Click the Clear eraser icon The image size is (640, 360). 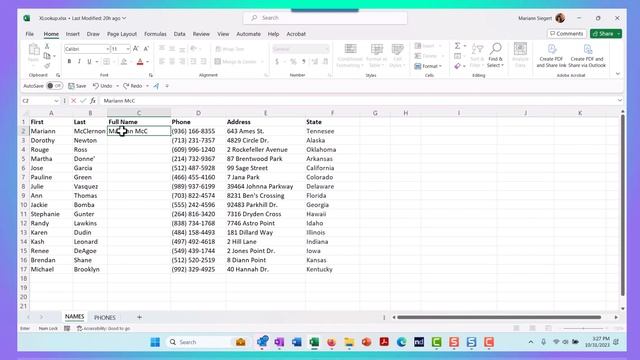pos(458,66)
